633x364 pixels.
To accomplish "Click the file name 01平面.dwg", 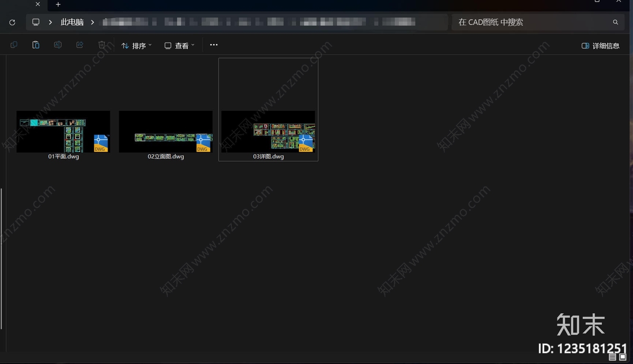I will (x=64, y=157).
